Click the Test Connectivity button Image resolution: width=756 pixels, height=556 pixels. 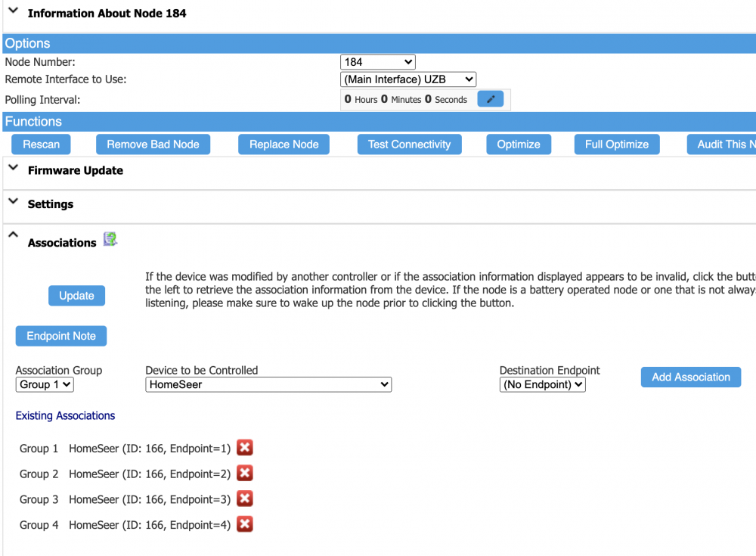point(409,144)
